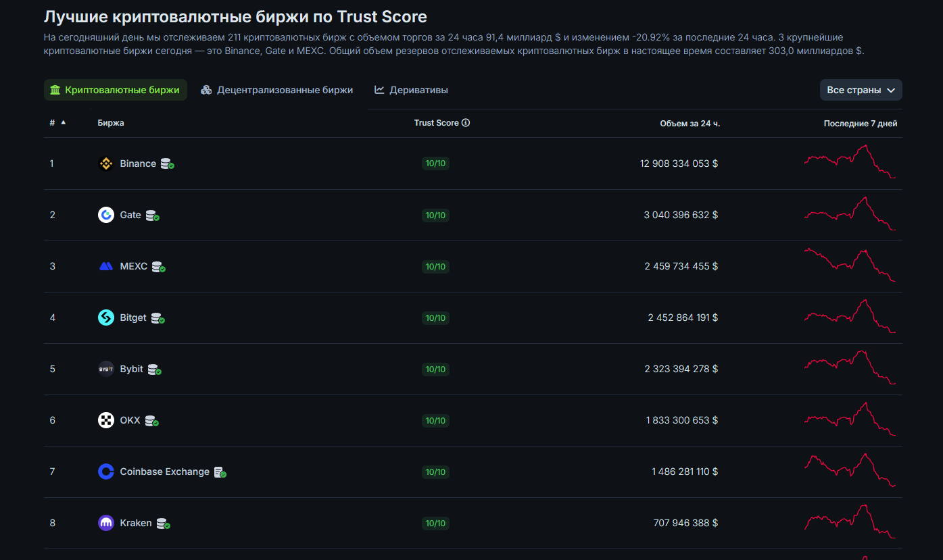Click the reserves coin icon beside MEXC

tap(159, 267)
